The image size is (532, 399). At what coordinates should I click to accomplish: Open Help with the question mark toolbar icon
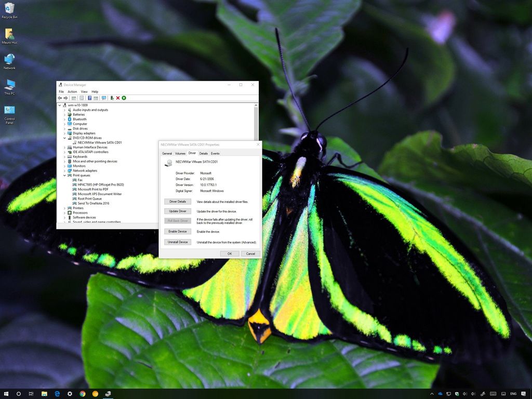[x=89, y=98]
